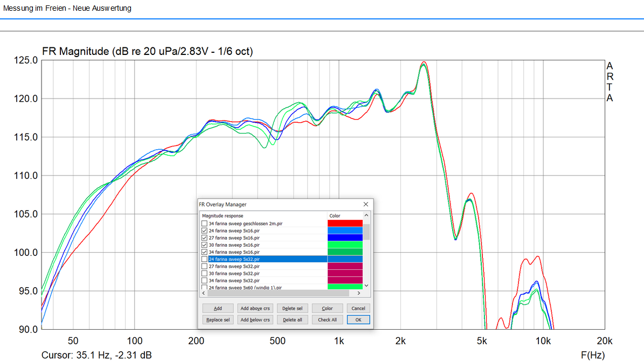644x362 pixels.
Task: Click Add below crs button
Action: pyautogui.click(x=255, y=320)
